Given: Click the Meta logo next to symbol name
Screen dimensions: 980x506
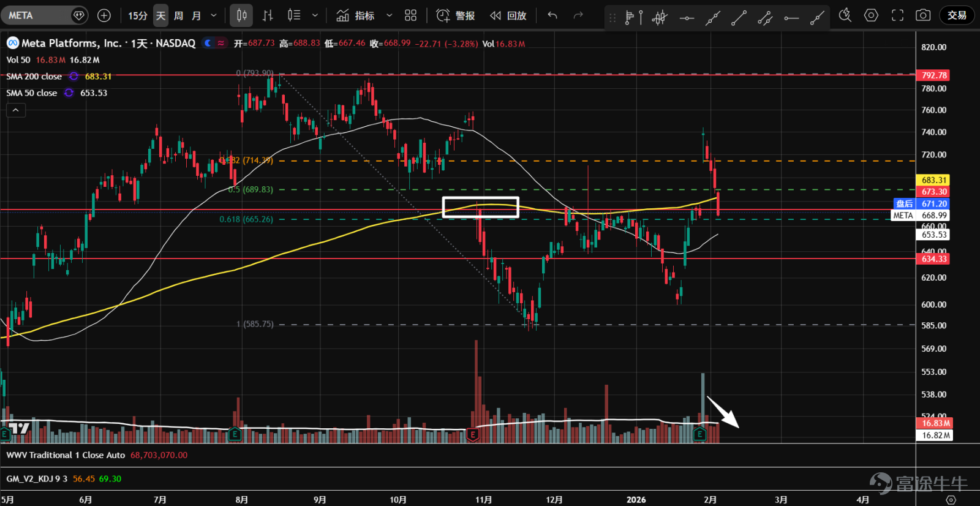Looking at the screenshot, I should [12, 43].
